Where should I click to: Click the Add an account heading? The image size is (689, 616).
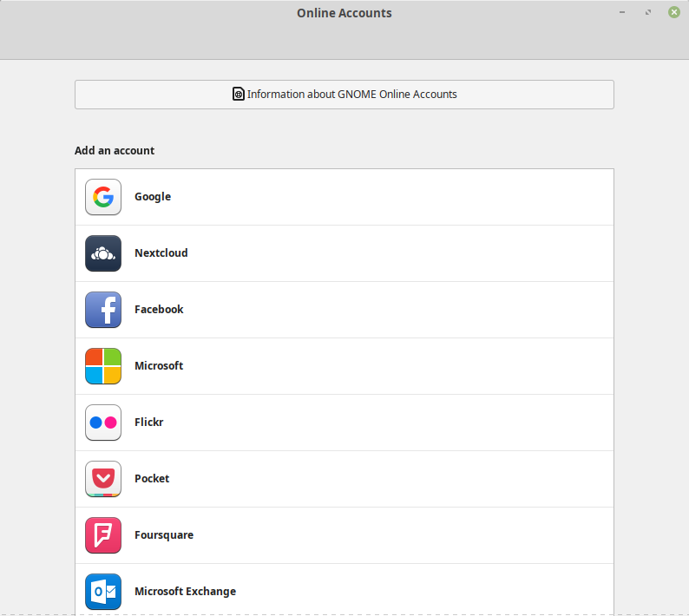tap(115, 151)
